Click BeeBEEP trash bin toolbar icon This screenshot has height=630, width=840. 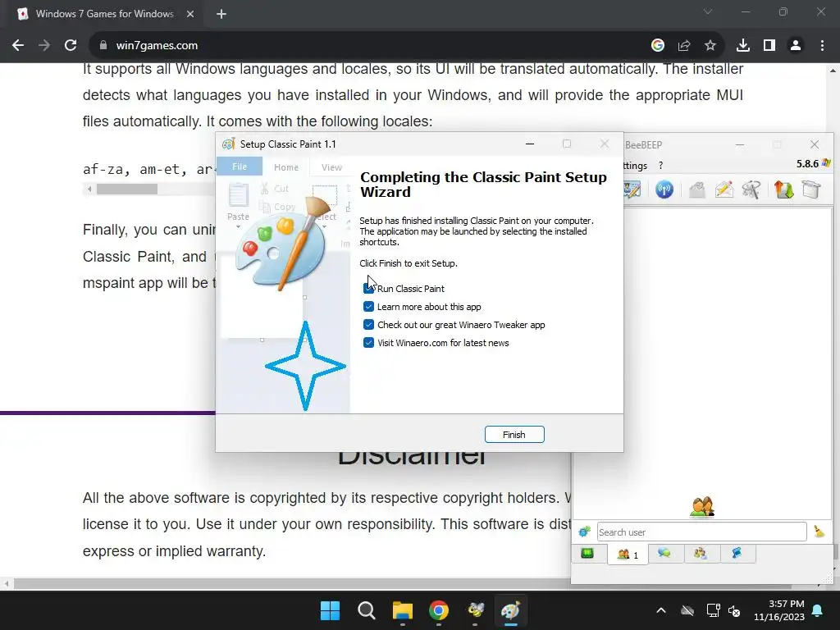811,189
